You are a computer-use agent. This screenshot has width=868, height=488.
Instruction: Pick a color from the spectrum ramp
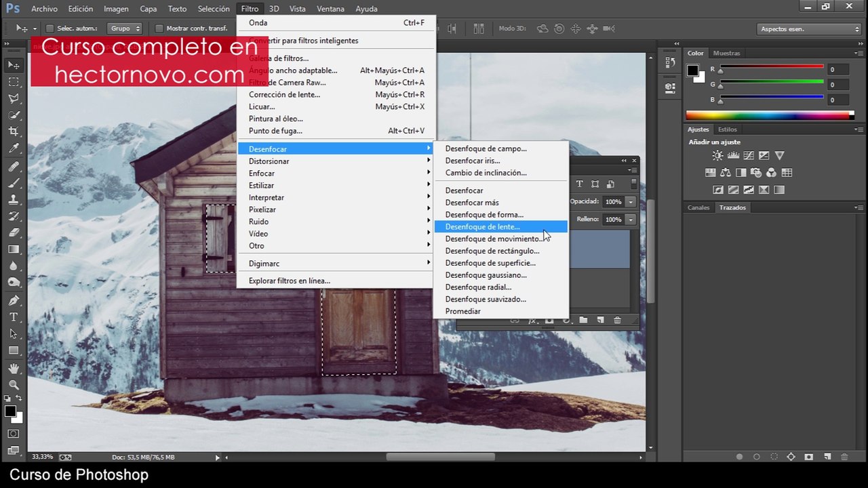pyautogui.click(x=770, y=116)
